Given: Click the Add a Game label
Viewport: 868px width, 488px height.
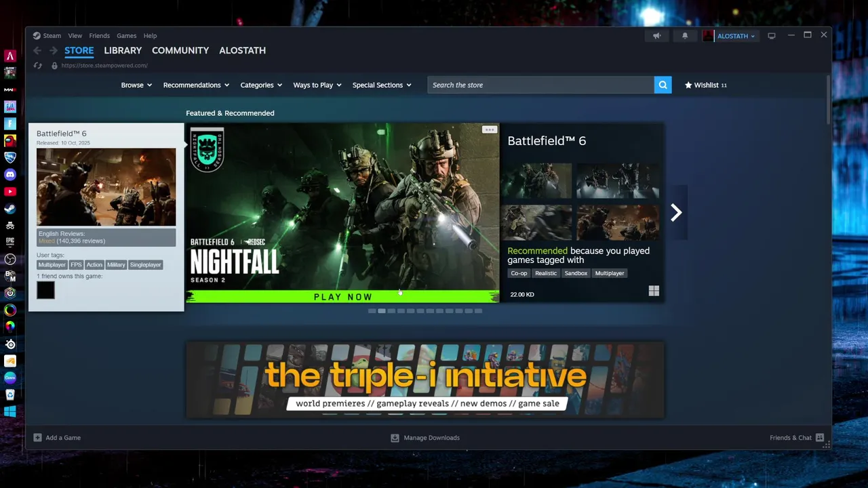Looking at the screenshot, I should (x=63, y=438).
